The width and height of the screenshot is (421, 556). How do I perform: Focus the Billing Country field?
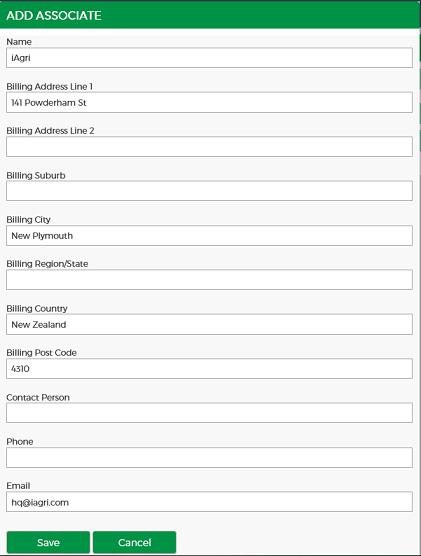209,324
